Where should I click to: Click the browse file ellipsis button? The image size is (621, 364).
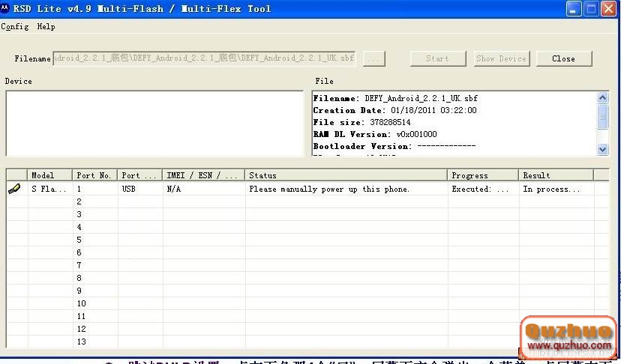[x=374, y=58]
